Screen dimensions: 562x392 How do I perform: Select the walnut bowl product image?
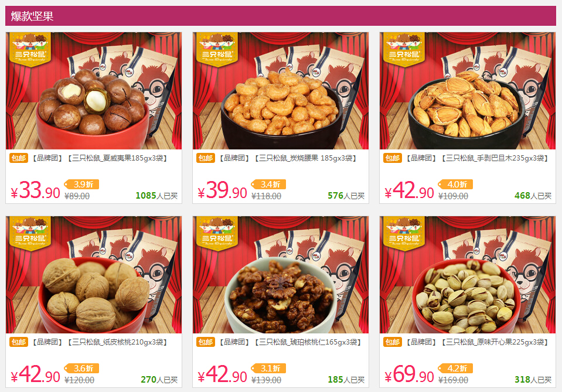pos(94,275)
